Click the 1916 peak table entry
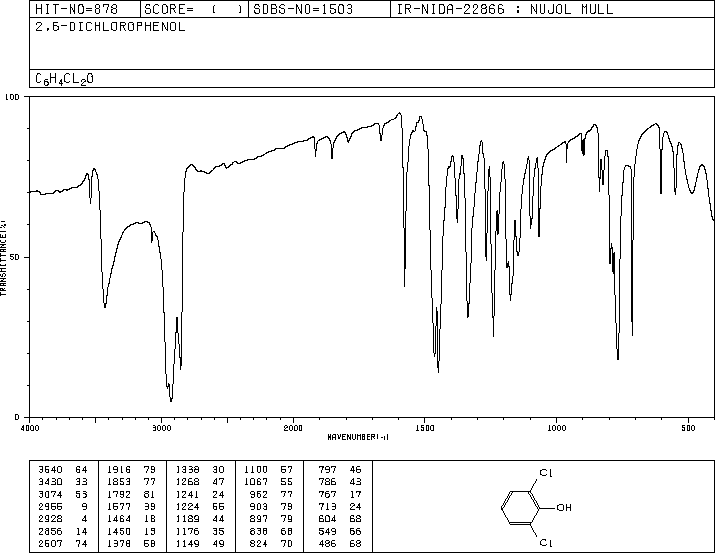The image size is (715, 553). coord(131,470)
